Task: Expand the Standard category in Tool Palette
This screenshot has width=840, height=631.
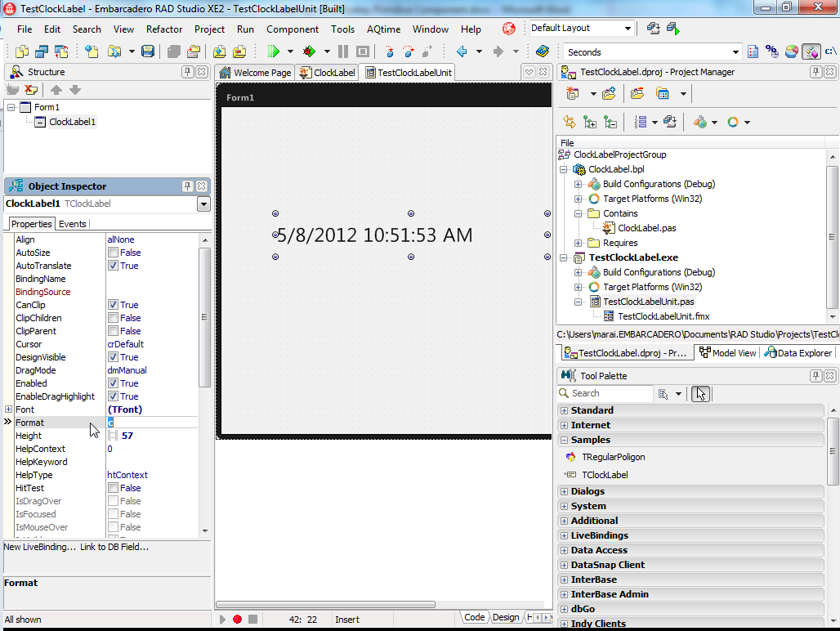Action: [564, 409]
